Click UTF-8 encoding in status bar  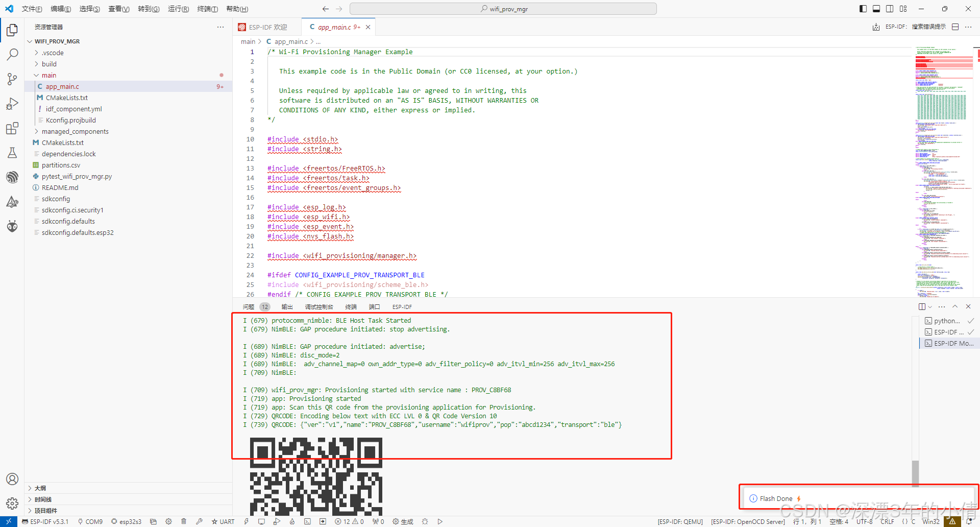click(x=864, y=521)
